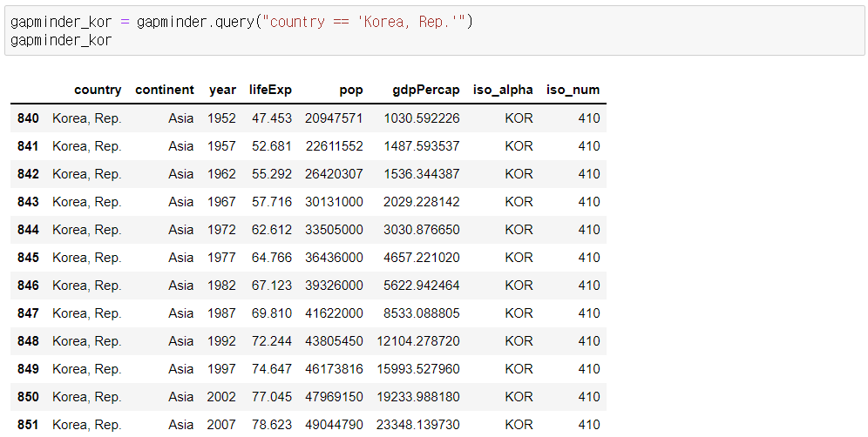Click year value 1952
The height and width of the screenshot is (437, 868).
tap(222, 118)
